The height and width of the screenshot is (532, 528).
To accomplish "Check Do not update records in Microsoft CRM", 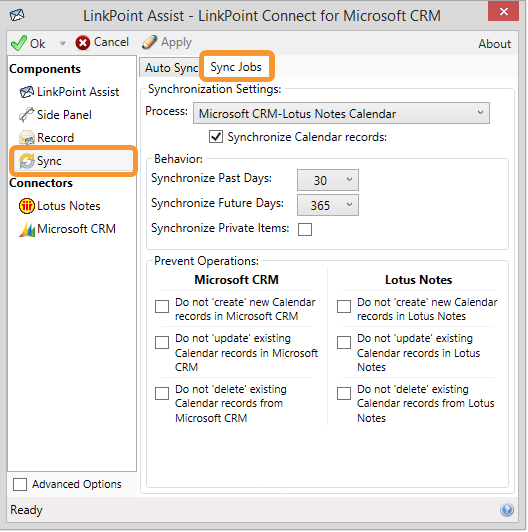I will pyautogui.click(x=162, y=342).
